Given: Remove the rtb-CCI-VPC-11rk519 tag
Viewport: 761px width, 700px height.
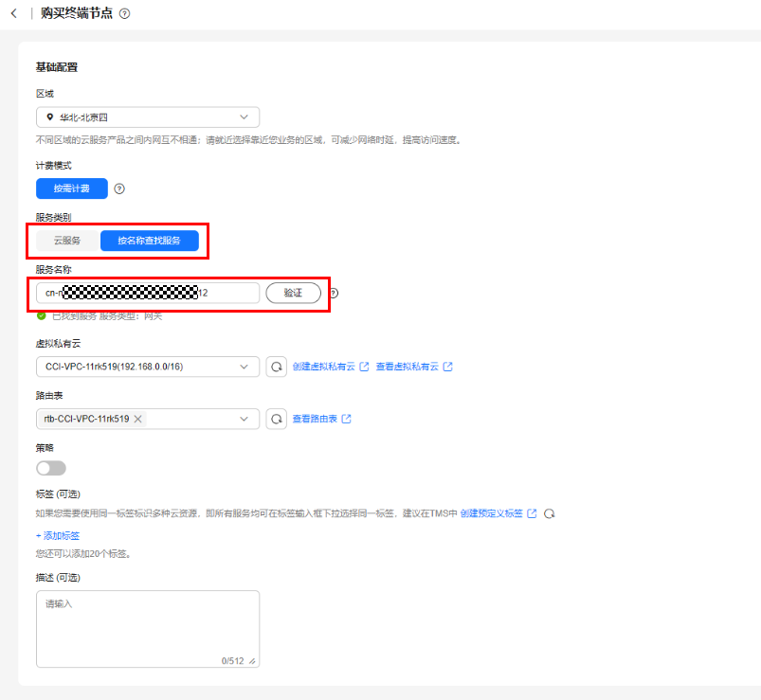Looking at the screenshot, I should [x=137, y=419].
